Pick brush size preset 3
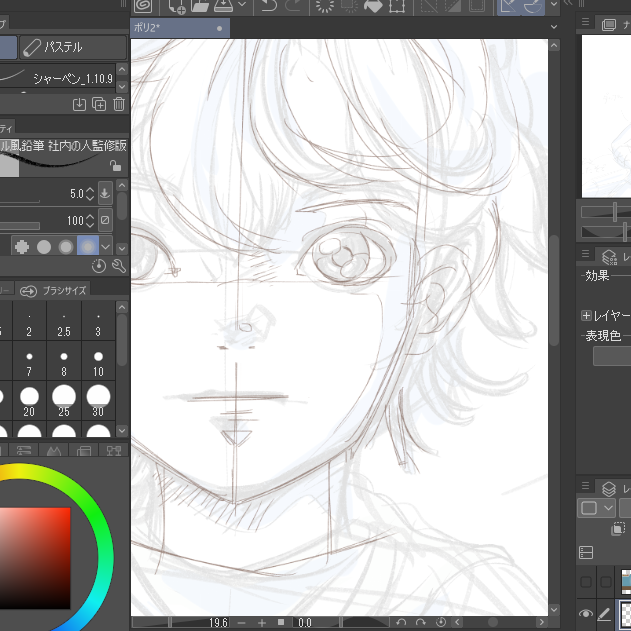This screenshot has width=631, height=631. [98, 320]
